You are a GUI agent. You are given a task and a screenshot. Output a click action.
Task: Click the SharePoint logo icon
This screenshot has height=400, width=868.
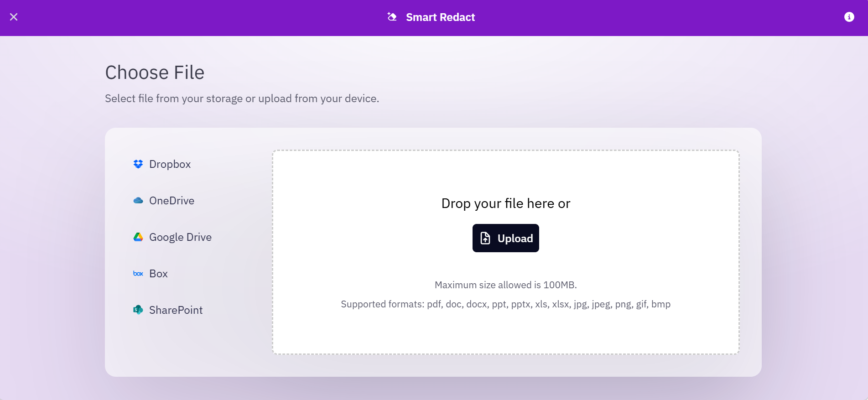pos(138,310)
